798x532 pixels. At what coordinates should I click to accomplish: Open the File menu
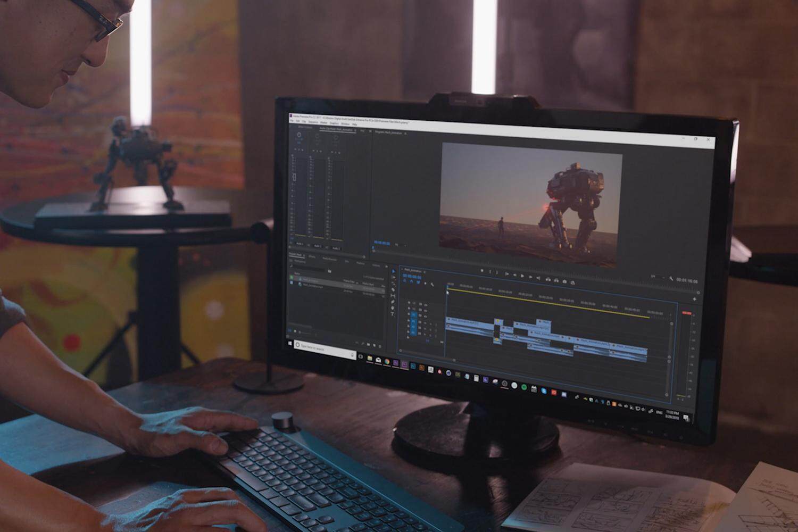pos(292,121)
